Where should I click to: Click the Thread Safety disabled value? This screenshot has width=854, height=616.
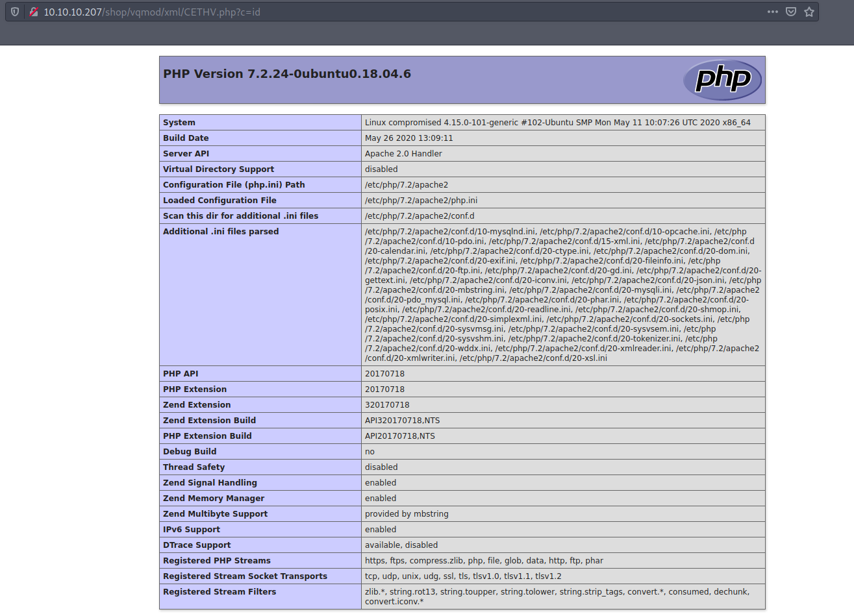381,467
